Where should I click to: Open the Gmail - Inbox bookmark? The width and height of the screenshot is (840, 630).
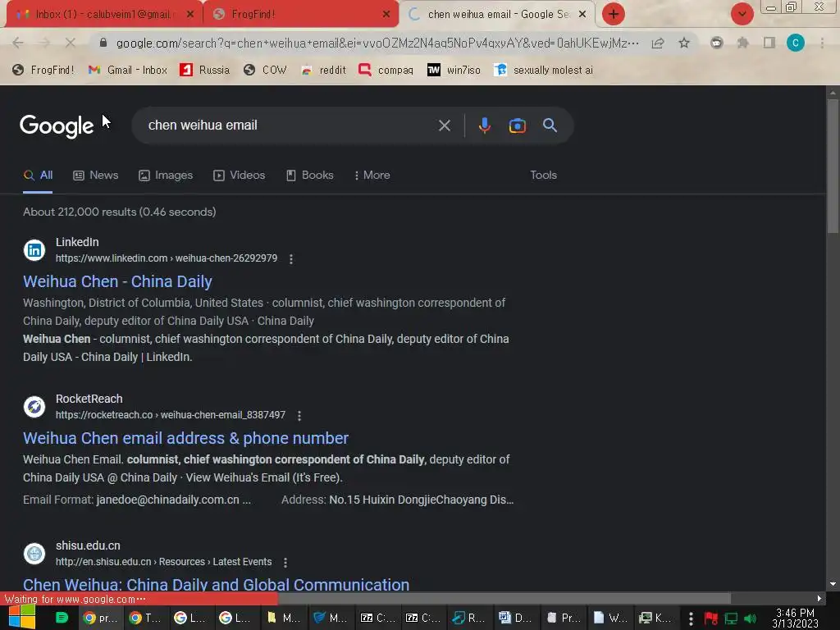[x=127, y=71]
